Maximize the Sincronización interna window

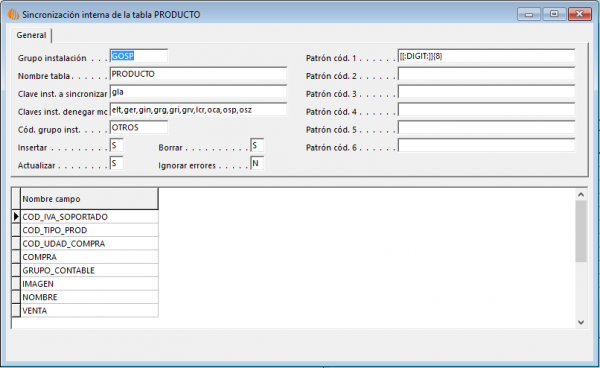554,14
